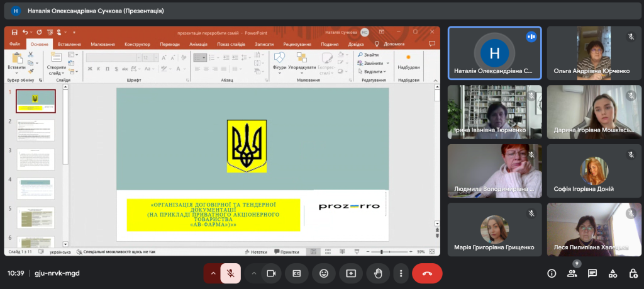The image size is (644, 289).
Task: Switch to the Анімація ribbon tab
Action: (198, 44)
